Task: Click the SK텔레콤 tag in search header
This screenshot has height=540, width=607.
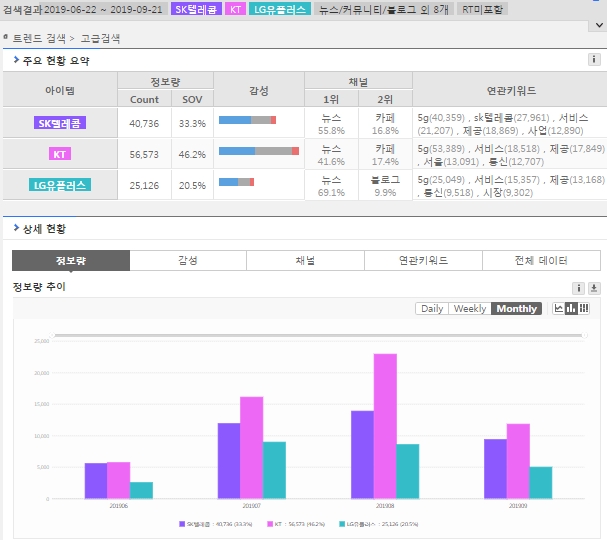Action: click(x=196, y=9)
